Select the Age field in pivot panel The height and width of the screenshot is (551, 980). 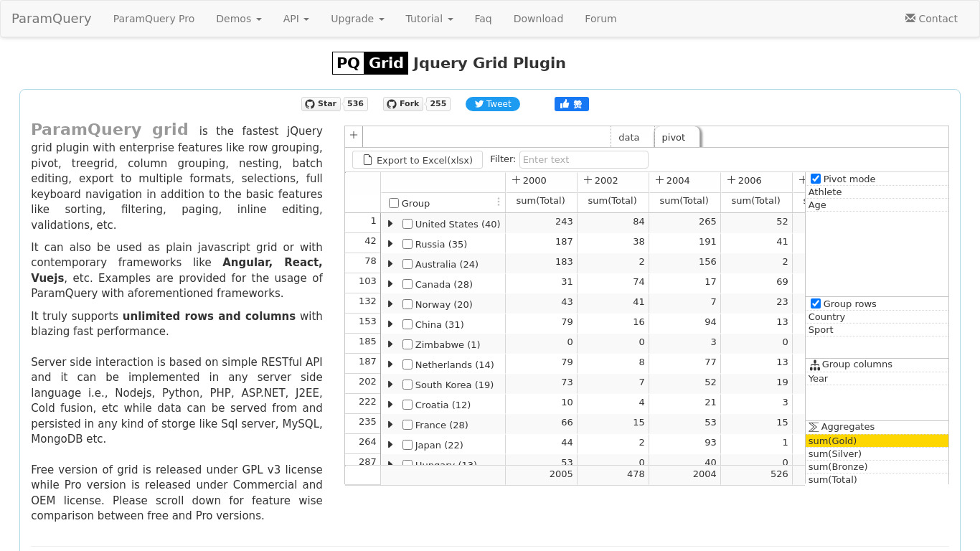coord(877,204)
